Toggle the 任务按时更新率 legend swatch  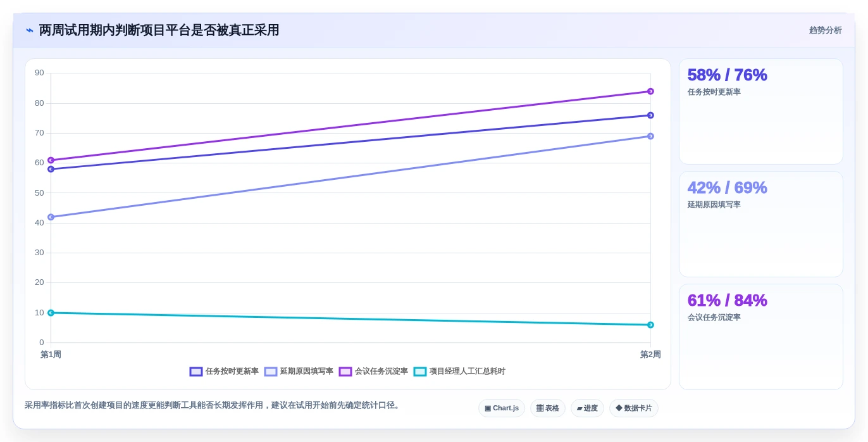pos(196,372)
